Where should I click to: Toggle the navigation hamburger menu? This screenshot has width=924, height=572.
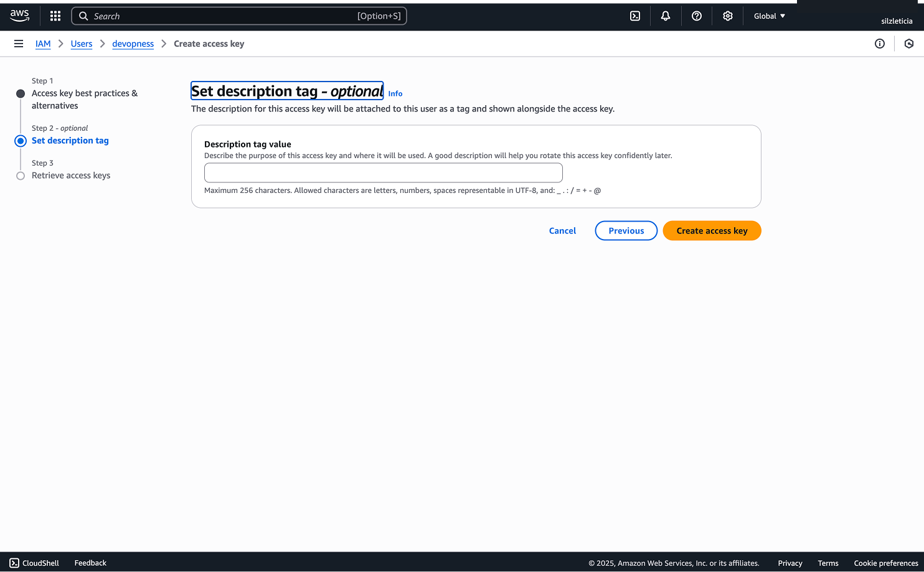18,44
